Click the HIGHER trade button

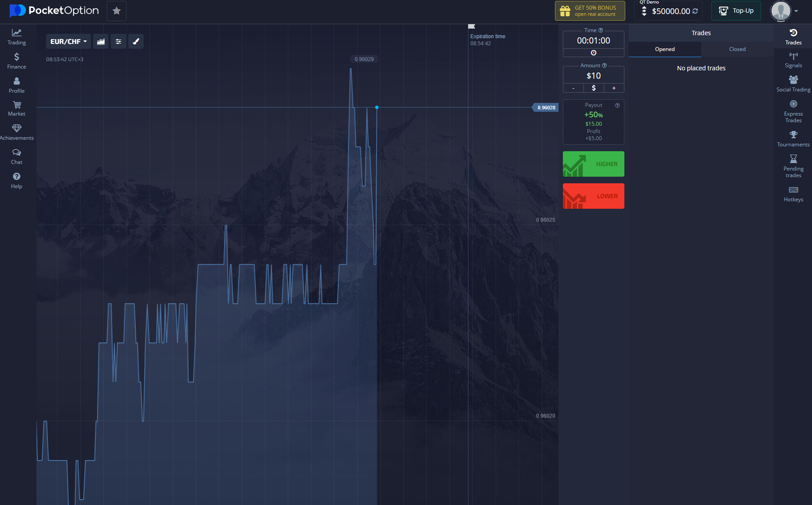(x=594, y=164)
